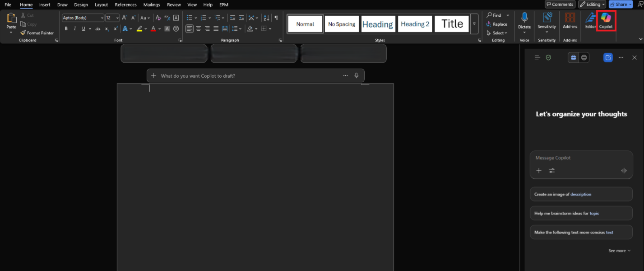Open Copilot pane hamburger menu
This screenshot has height=271, width=644.
[537, 57]
